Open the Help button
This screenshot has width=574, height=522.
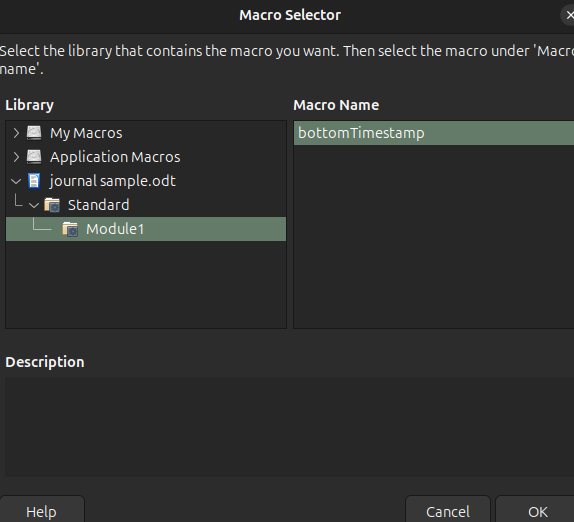[x=41, y=511]
